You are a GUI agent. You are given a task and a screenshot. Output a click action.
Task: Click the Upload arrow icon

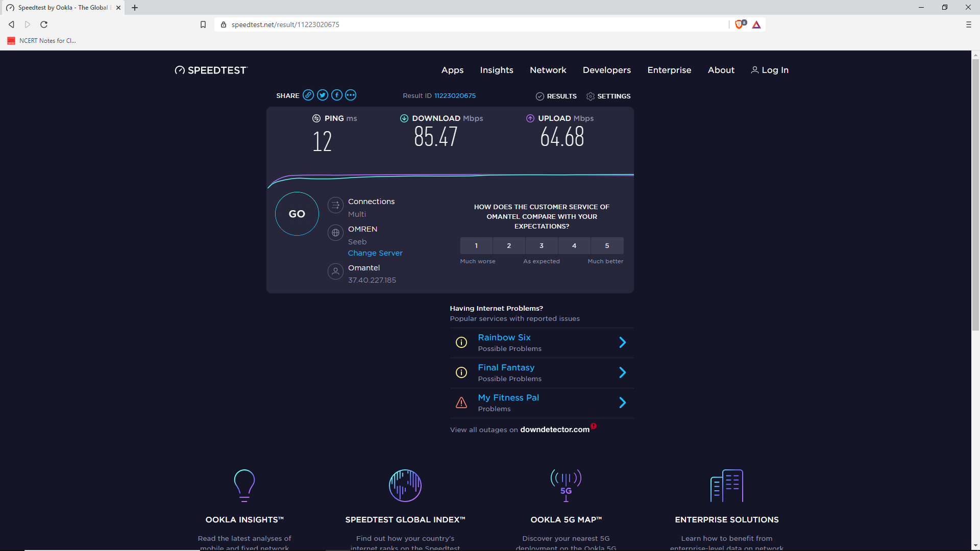(530, 118)
